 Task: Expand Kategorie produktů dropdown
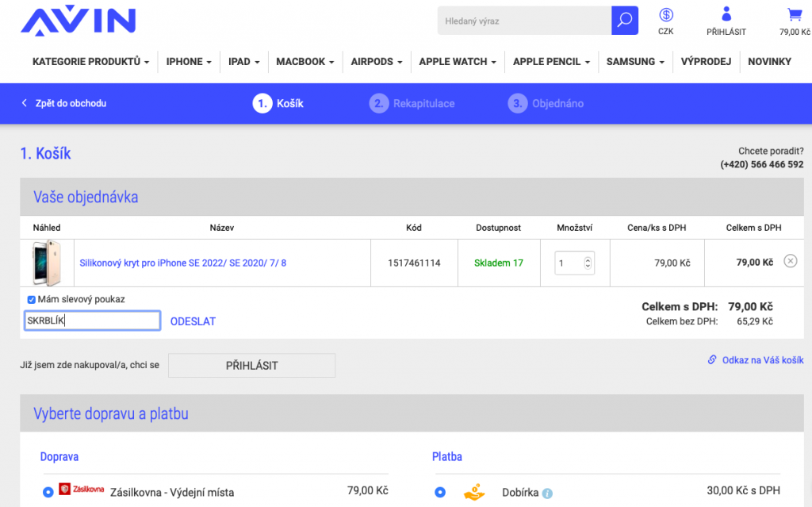pyautogui.click(x=90, y=62)
